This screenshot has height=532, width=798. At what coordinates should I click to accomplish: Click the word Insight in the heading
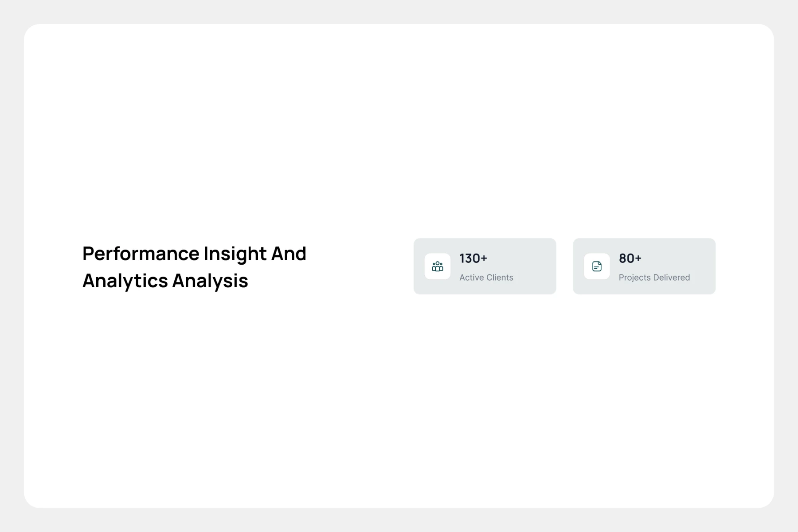pos(235,254)
